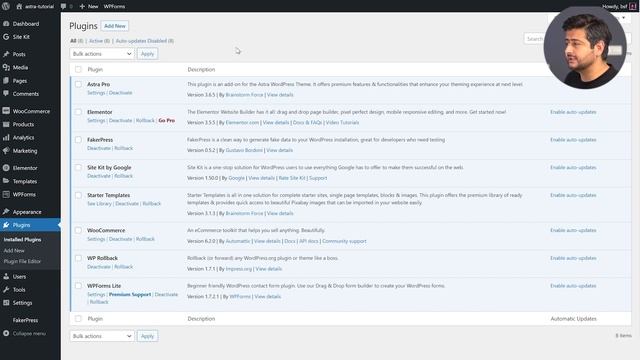Viewport: 640px width, 360px height.
Task: Open See Library under Starter Templates
Action: point(99,203)
